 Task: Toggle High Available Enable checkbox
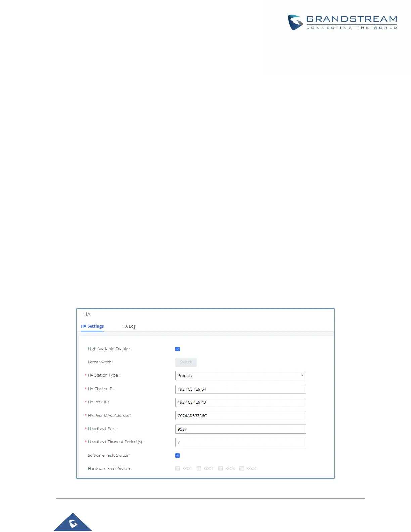[178, 349]
